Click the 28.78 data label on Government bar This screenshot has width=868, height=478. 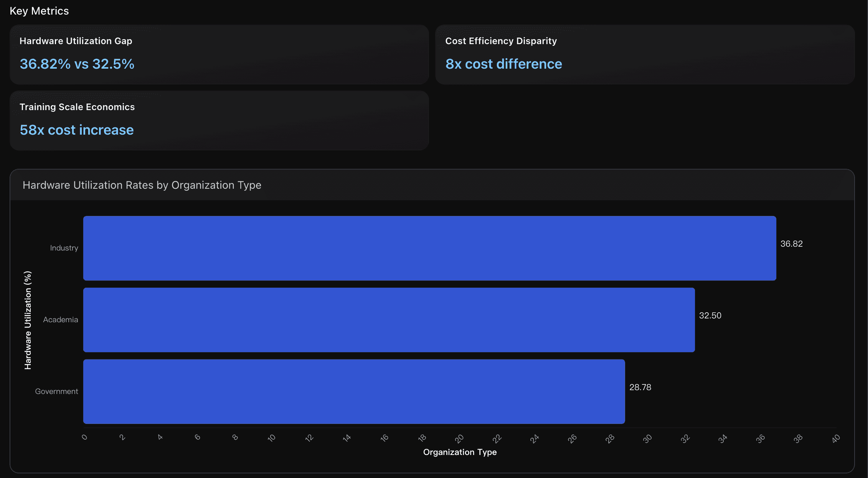coord(640,387)
